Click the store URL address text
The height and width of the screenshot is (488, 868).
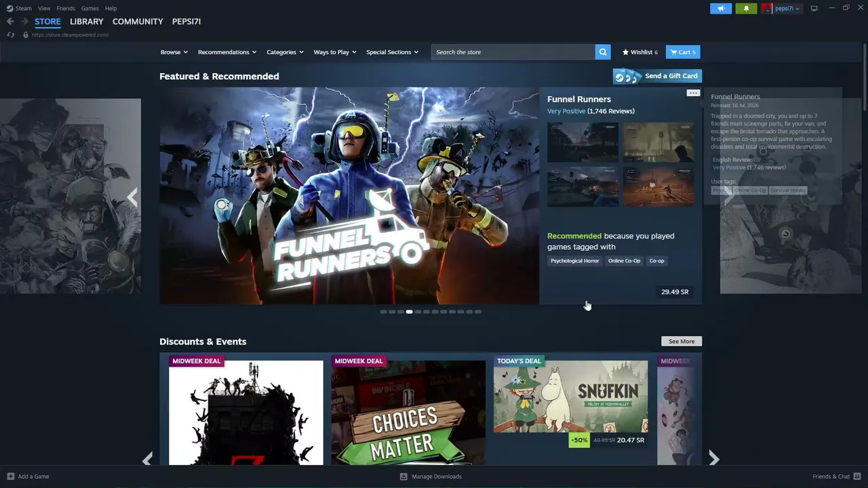(70, 35)
